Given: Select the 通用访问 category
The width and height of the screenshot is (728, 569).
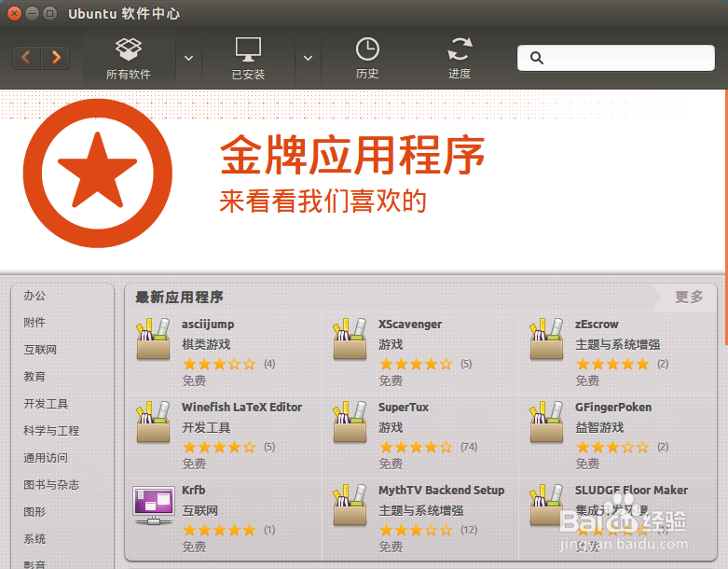Looking at the screenshot, I should click(46, 457).
